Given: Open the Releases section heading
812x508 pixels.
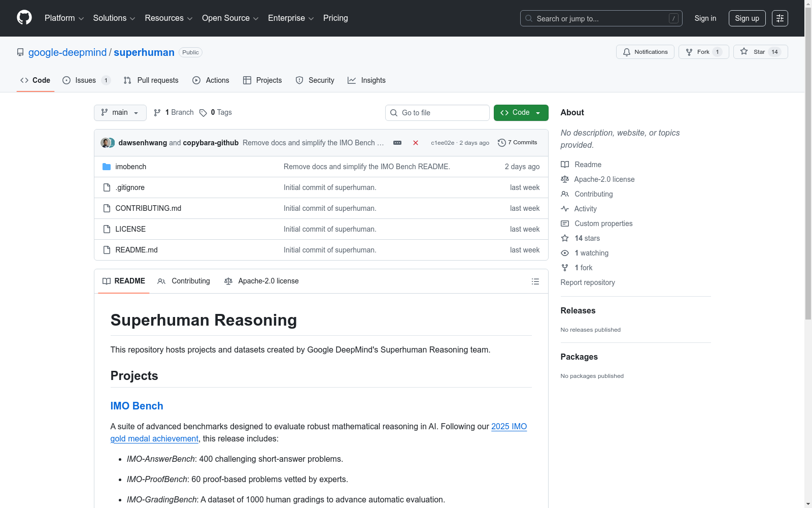Looking at the screenshot, I should (578, 310).
